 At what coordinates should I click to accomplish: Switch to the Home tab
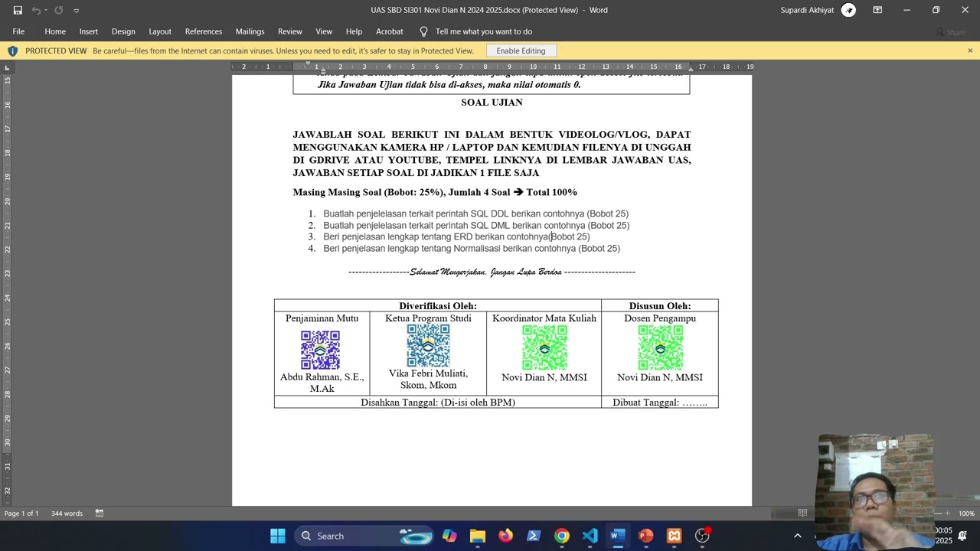click(55, 31)
